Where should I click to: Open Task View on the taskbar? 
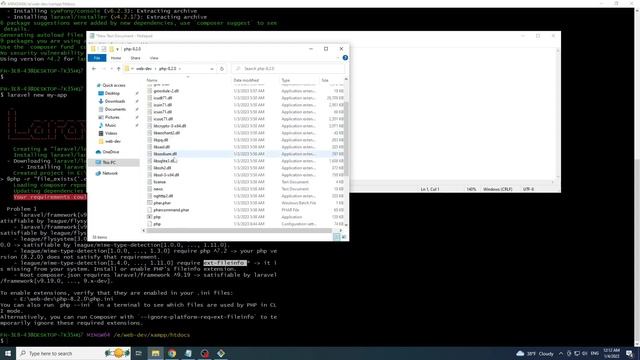point(138,353)
